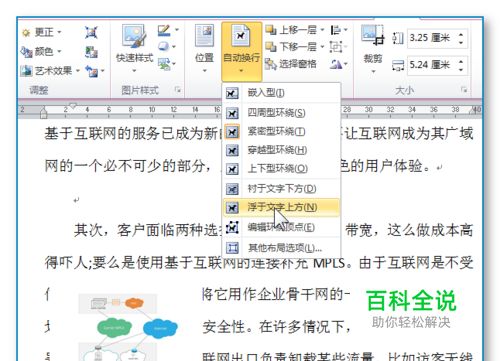Click 下移一层 send backward button
Screen dimensions: 500x361
pos(291,47)
